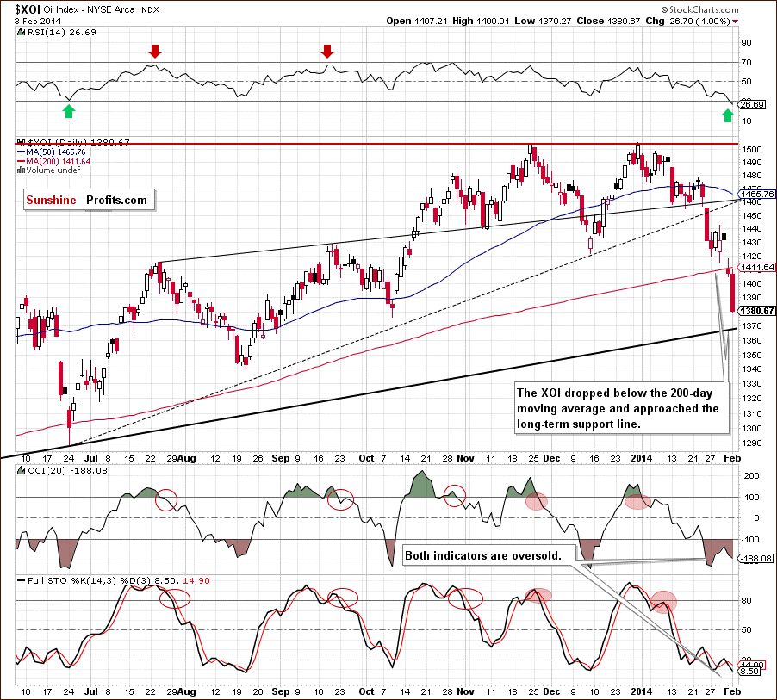Click the red 14.90 %D value in STO legend
This screenshot has width=777, height=700.
coord(196,580)
